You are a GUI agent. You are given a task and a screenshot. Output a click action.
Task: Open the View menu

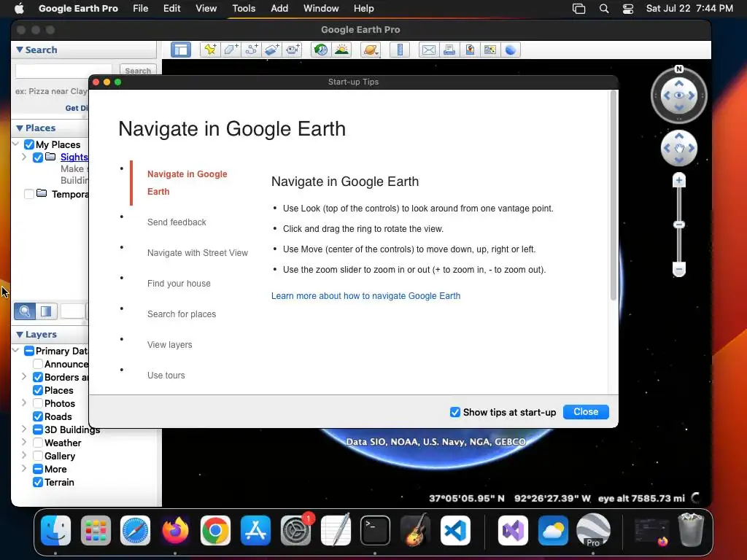click(x=206, y=9)
